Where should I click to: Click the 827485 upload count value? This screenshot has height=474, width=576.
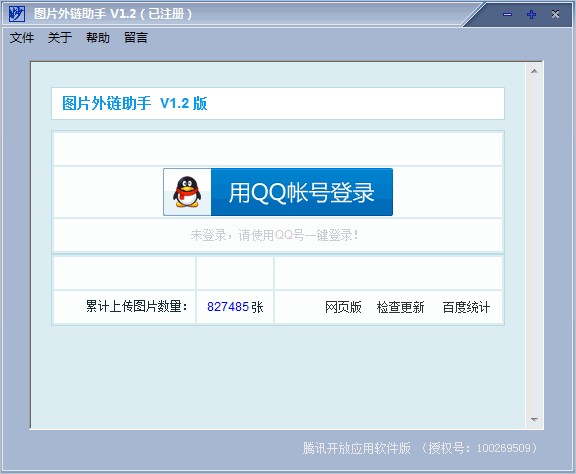click(228, 307)
